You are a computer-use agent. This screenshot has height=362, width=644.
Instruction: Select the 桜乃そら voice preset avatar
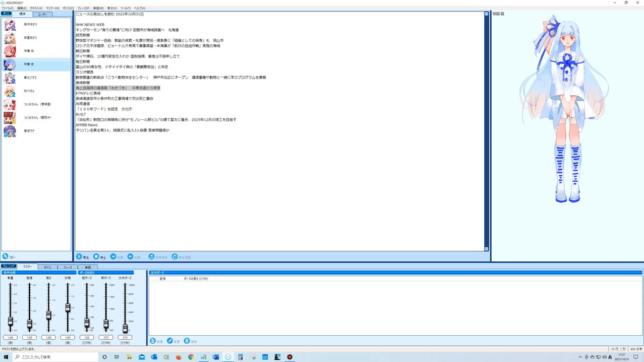point(10,91)
